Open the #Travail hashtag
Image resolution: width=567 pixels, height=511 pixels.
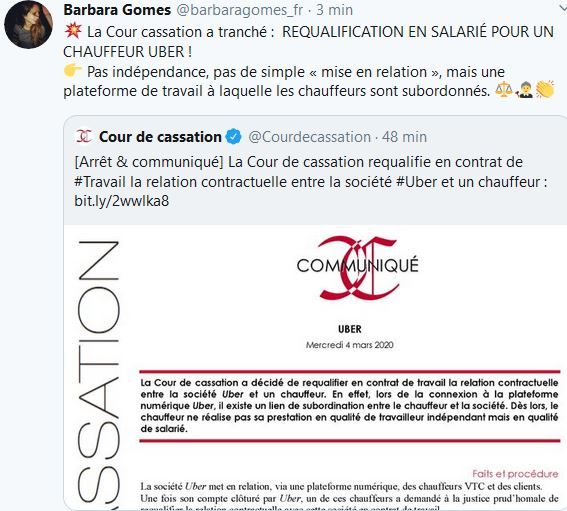point(100,182)
